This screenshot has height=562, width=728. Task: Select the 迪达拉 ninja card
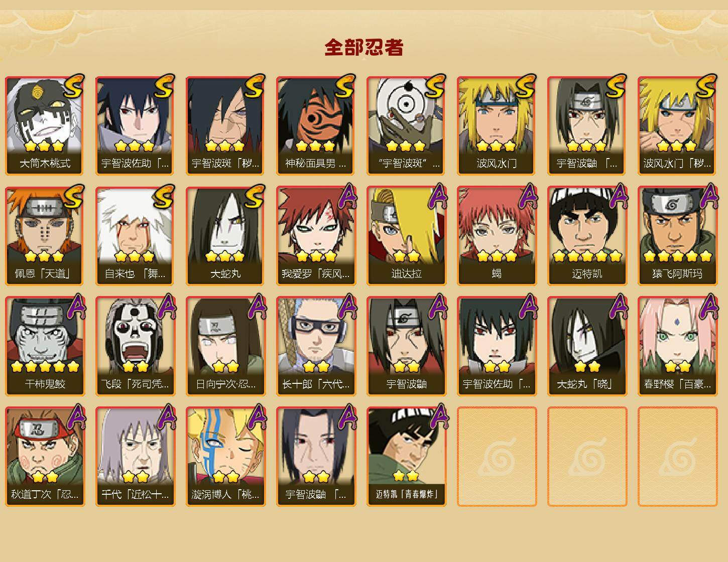click(406, 236)
